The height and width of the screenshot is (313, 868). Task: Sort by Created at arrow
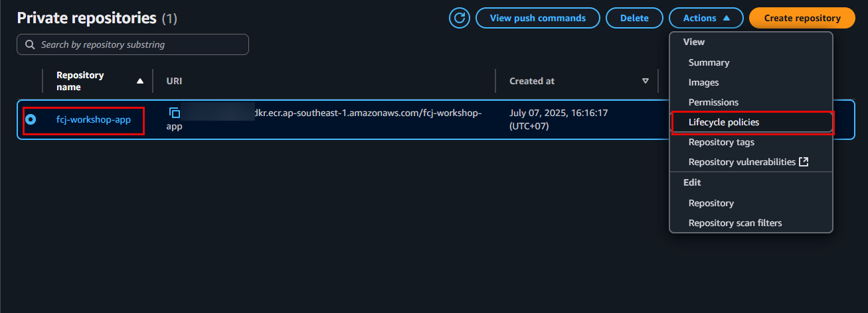645,81
